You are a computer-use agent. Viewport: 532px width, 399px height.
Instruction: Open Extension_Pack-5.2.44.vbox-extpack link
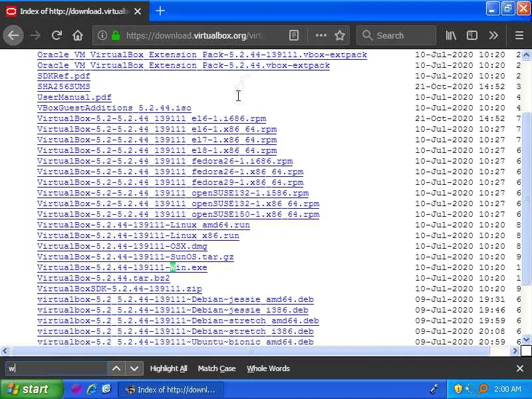184,65
